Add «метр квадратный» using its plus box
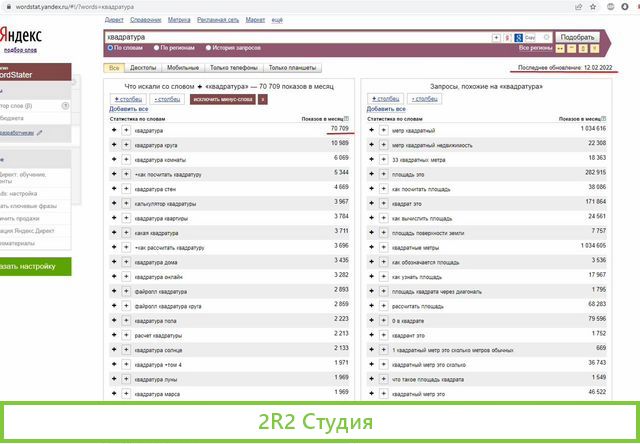Image resolution: width=640 pixels, height=444 pixels. [382, 131]
